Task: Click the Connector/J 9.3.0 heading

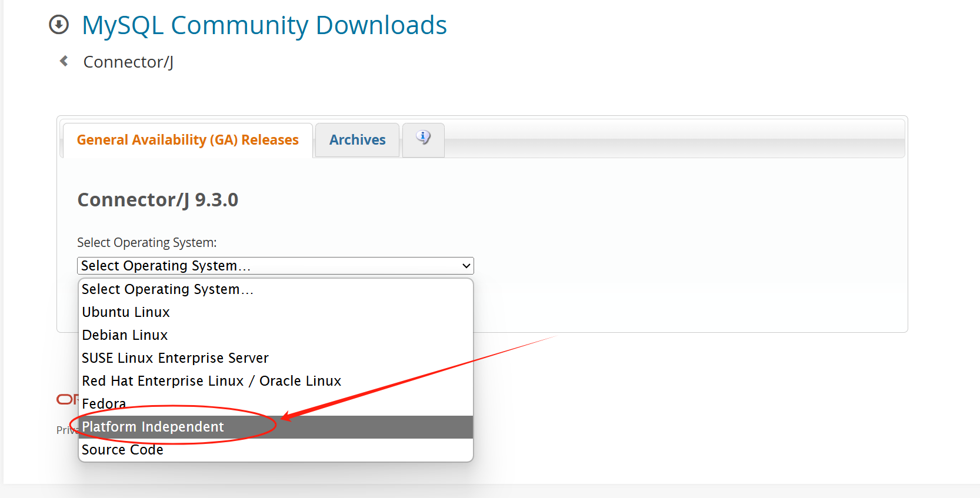Action: click(158, 200)
